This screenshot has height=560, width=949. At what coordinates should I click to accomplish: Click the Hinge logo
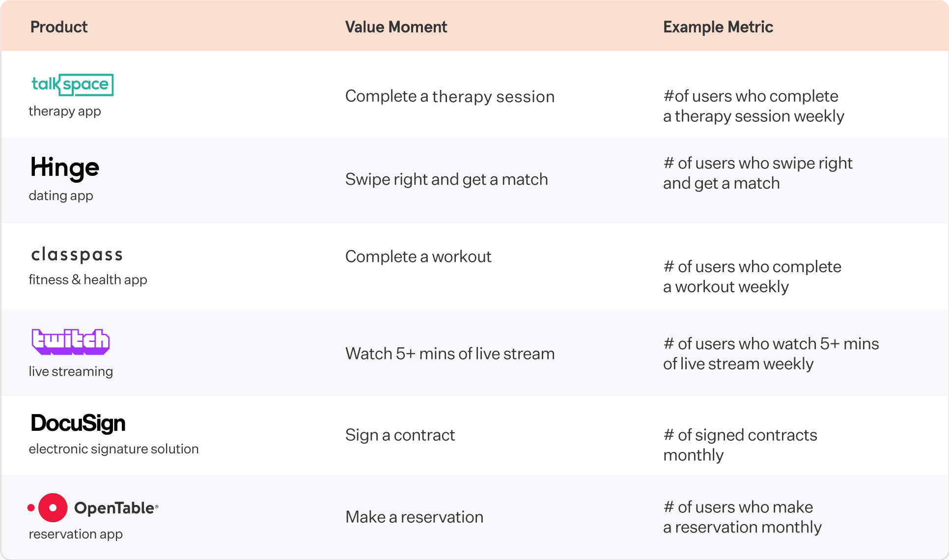65,168
